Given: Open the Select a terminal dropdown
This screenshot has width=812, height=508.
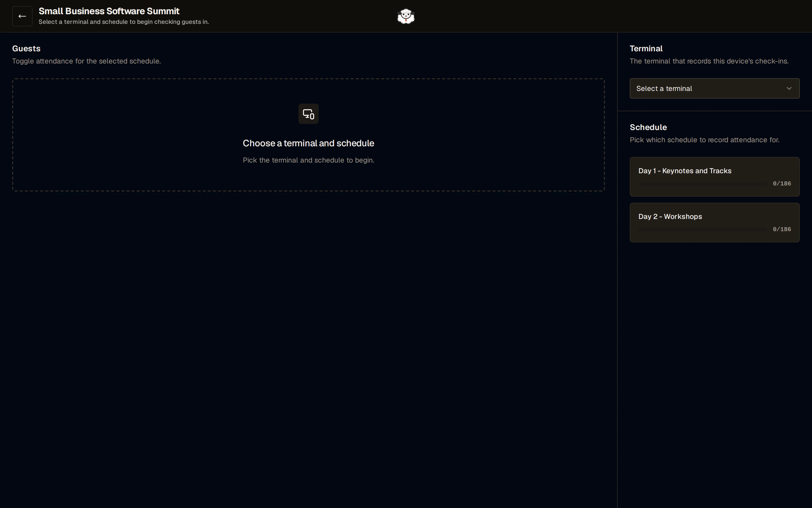Looking at the screenshot, I should coord(714,88).
